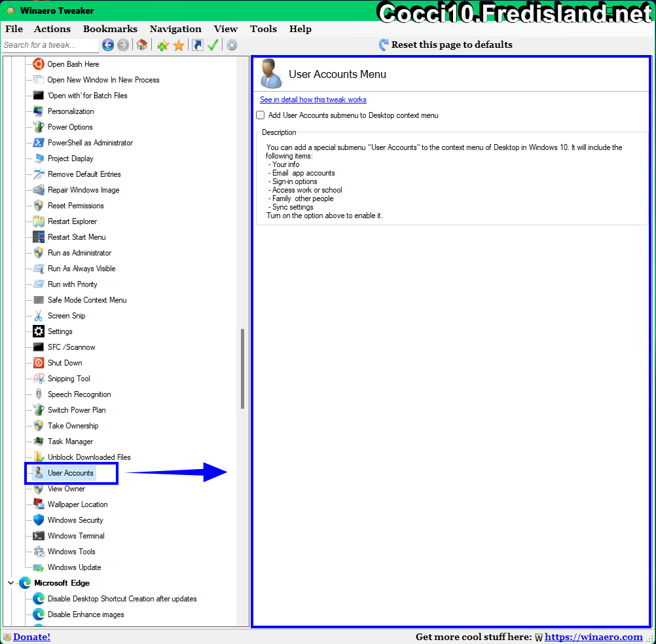This screenshot has height=644, width=656.
Task: Click the Wallpaper Location icon
Action: 39,504
